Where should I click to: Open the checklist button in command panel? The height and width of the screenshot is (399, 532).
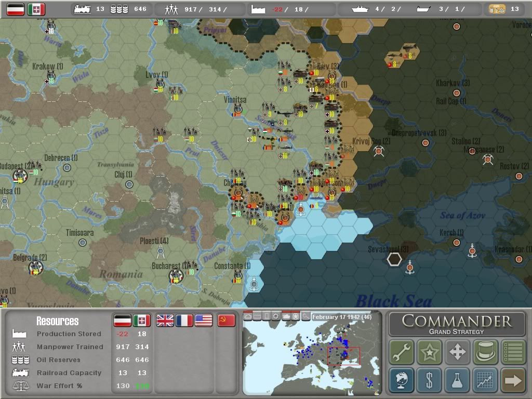click(x=513, y=352)
